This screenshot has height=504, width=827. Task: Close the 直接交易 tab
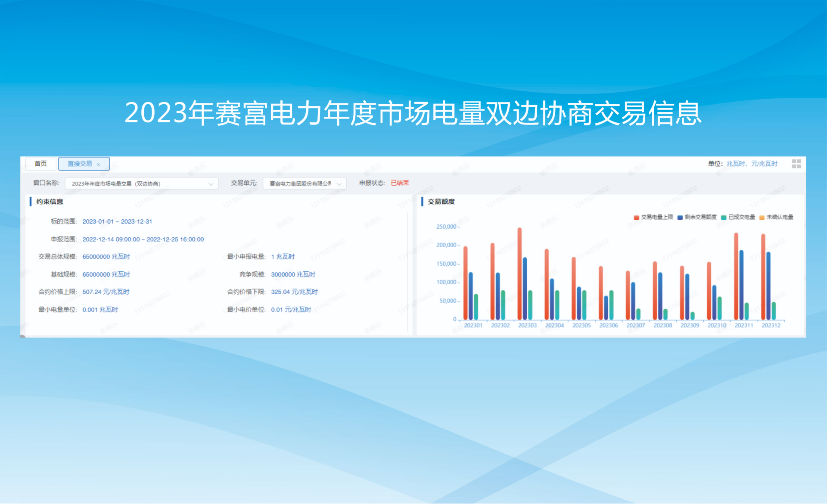(x=98, y=165)
